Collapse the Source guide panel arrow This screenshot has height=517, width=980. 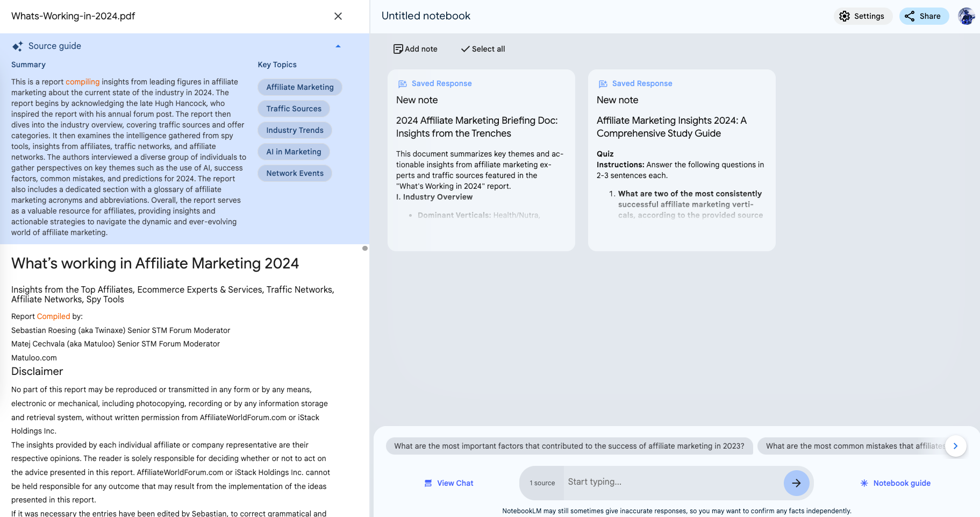coord(338,46)
